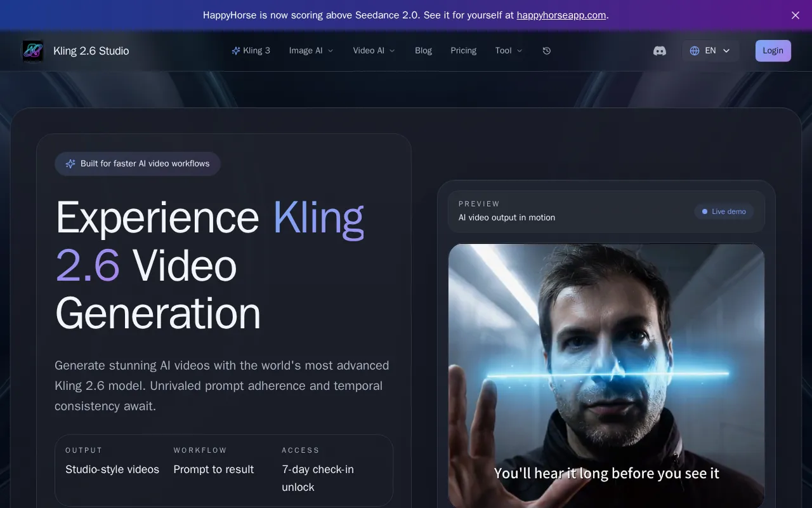Go to the Blog page
This screenshot has width=812, height=508.
(x=423, y=51)
